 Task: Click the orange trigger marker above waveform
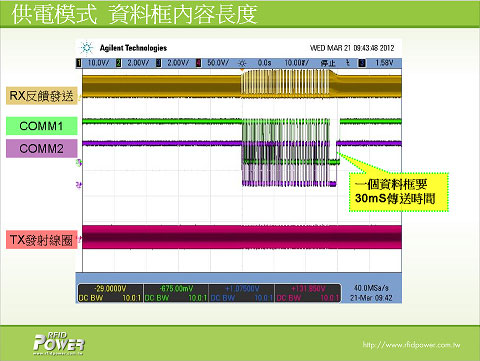pos(242,70)
